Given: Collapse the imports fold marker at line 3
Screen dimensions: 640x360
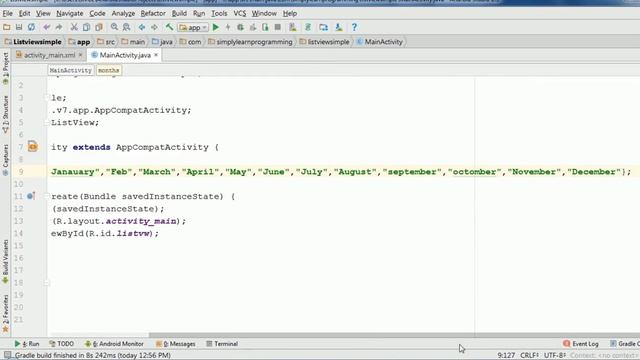Looking at the screenshot, I should (x=47, y=98).
